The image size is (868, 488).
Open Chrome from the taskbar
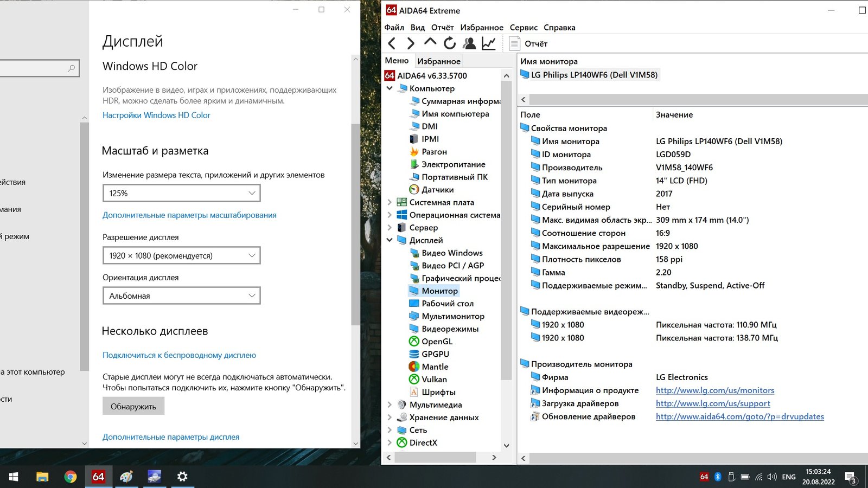click(x=71, y=477)
